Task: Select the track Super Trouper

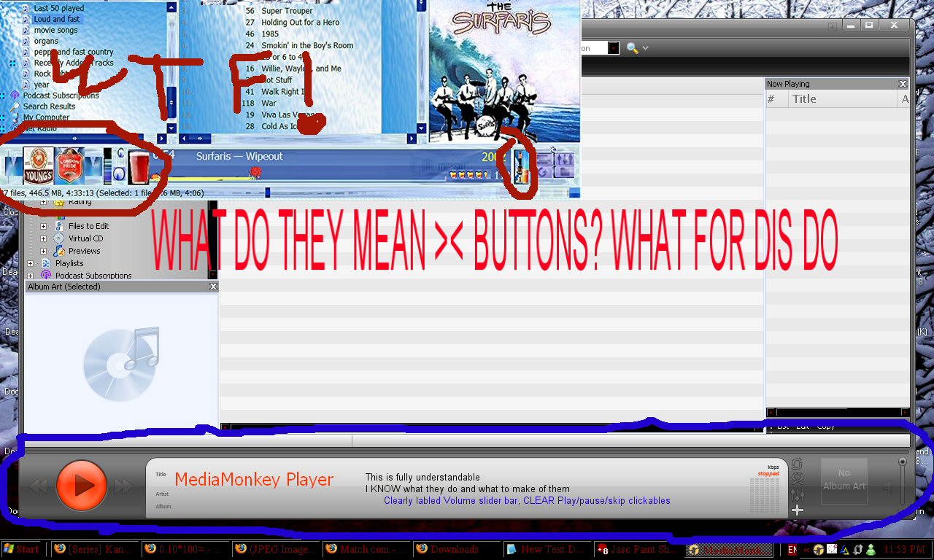Action: click(287, 11)
